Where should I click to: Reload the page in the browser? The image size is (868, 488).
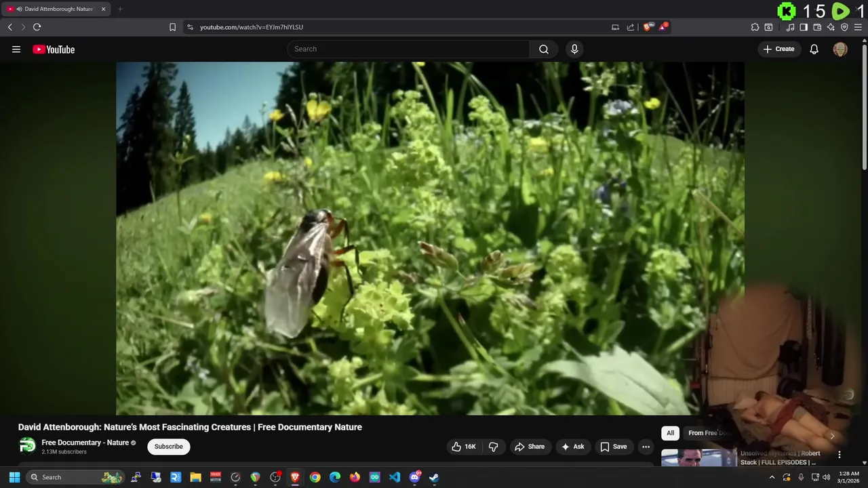(37, 27)
